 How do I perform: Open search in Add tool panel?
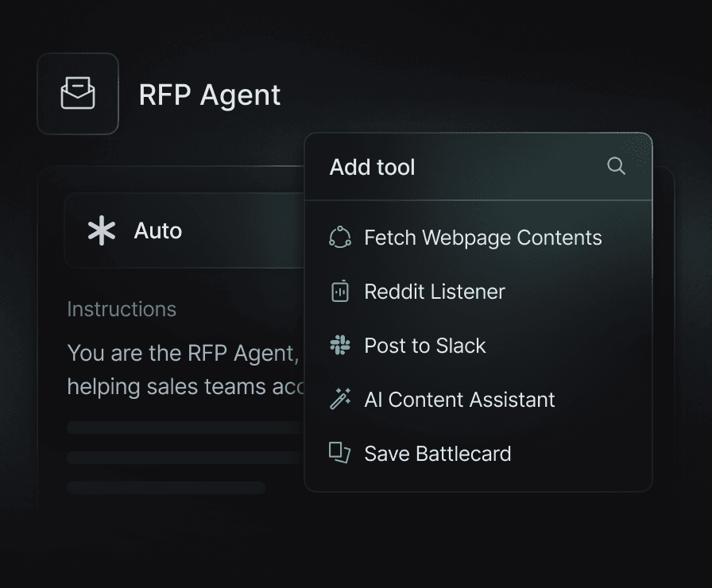pyautogui.click(x=616, y=166)
